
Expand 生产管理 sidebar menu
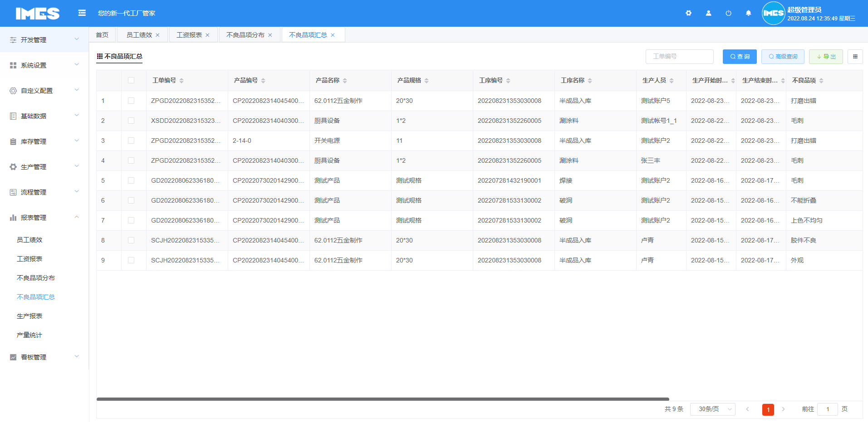coord(44,167)
